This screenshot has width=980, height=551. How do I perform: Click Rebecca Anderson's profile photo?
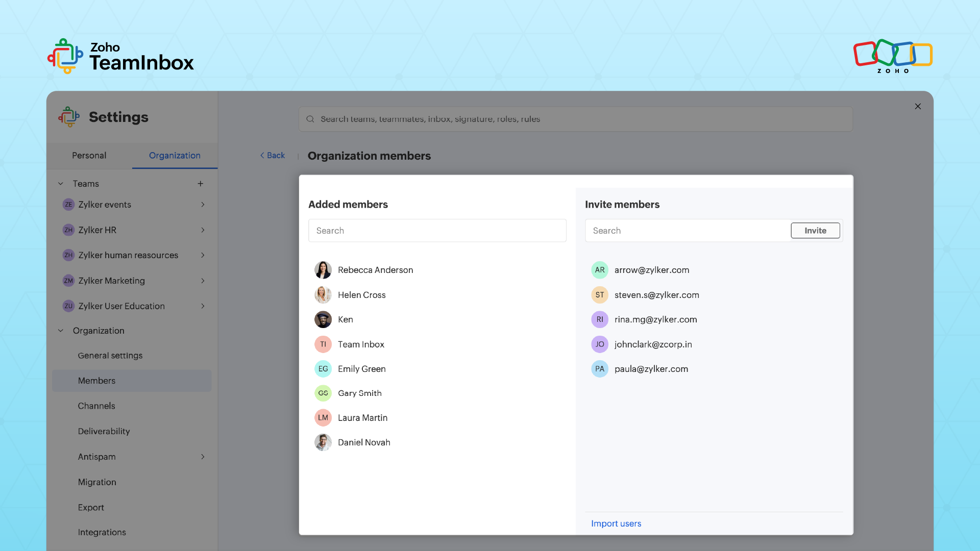[323, 270]
